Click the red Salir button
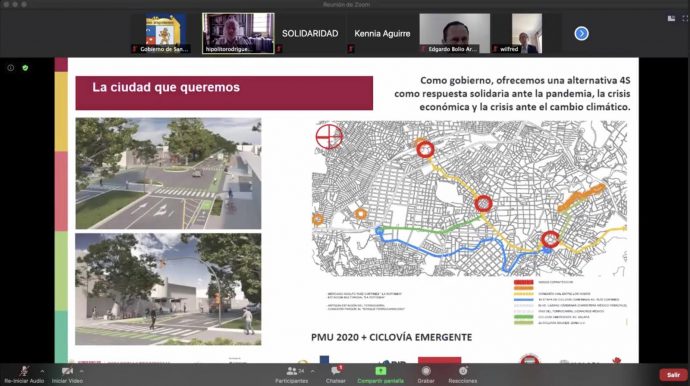The height and width of the screenshot is (386, 690). (673, 375)
